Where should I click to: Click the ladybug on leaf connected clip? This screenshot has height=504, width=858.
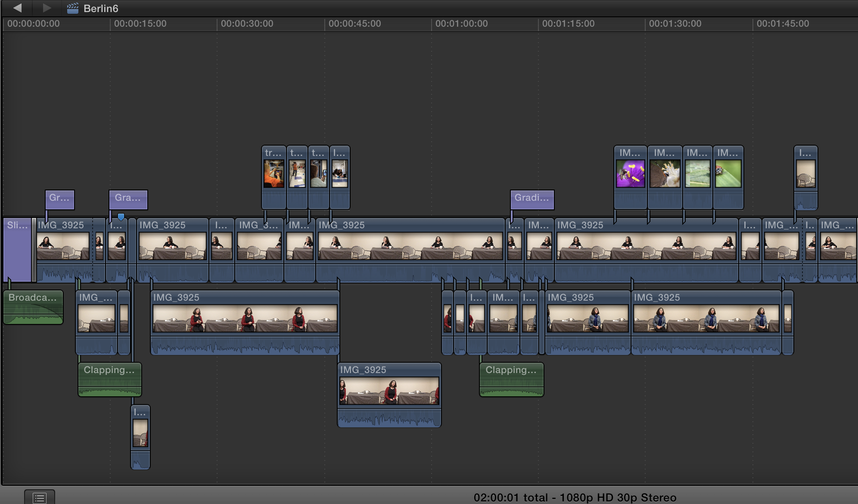tap(728, 177)
